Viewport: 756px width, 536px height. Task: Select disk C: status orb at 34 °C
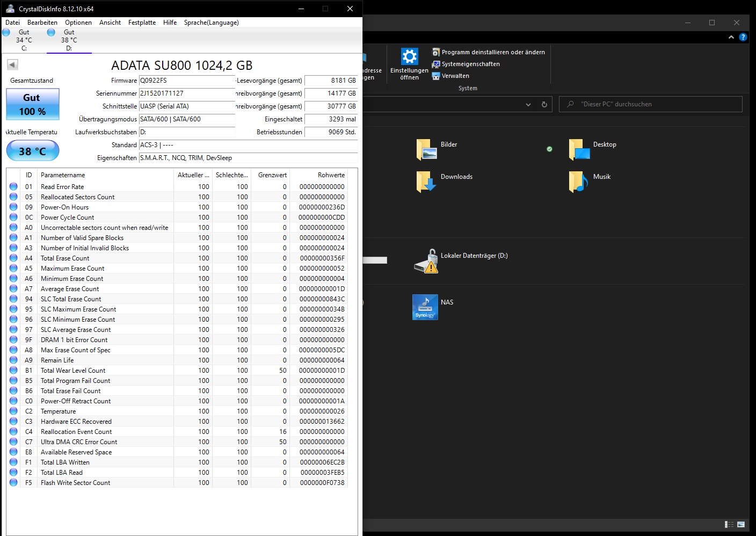(x=6, y=32)
